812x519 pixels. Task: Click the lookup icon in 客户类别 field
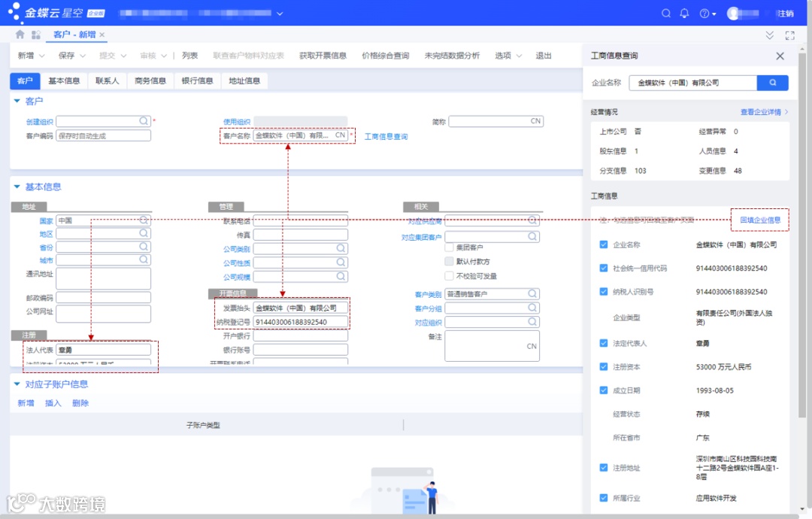532,293
